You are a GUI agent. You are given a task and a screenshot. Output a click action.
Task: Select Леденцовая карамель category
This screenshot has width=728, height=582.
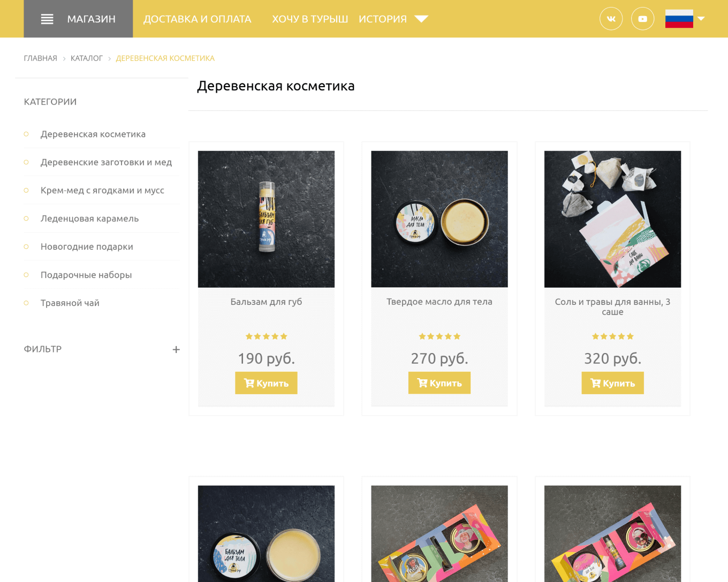[89, 218]
